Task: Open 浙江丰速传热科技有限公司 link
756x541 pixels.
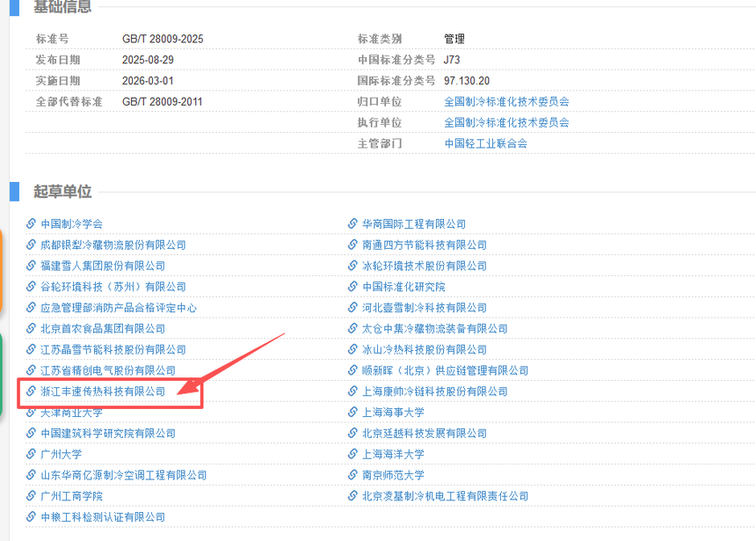Action: [x=103, y=391]
